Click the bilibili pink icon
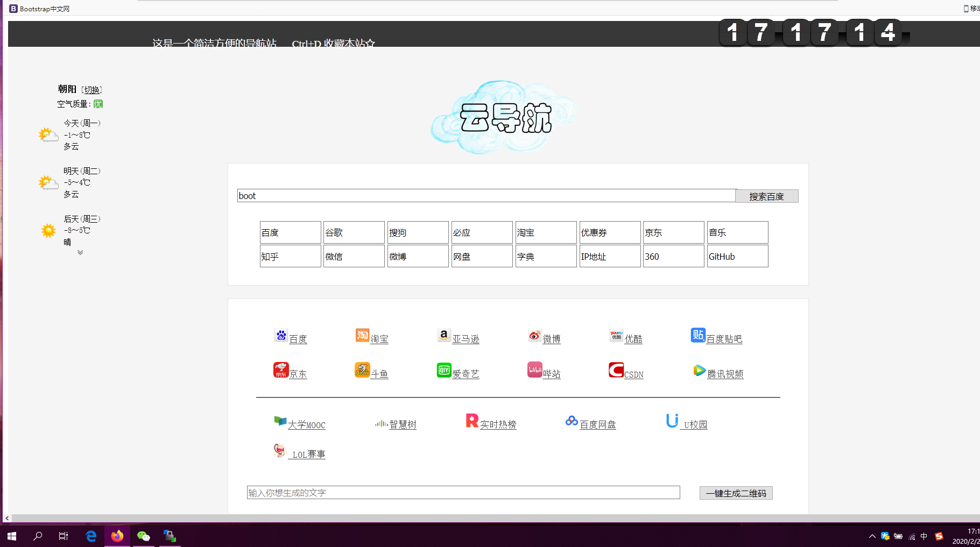 coord(534,370)
